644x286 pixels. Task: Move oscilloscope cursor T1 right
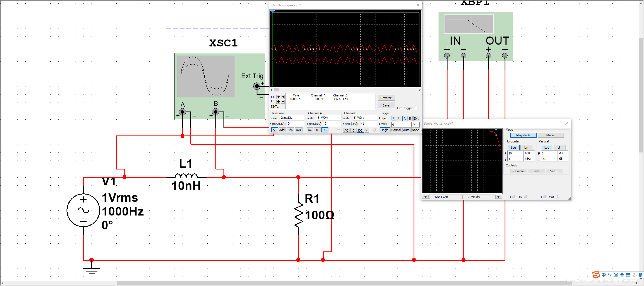(x=283, y=97)
